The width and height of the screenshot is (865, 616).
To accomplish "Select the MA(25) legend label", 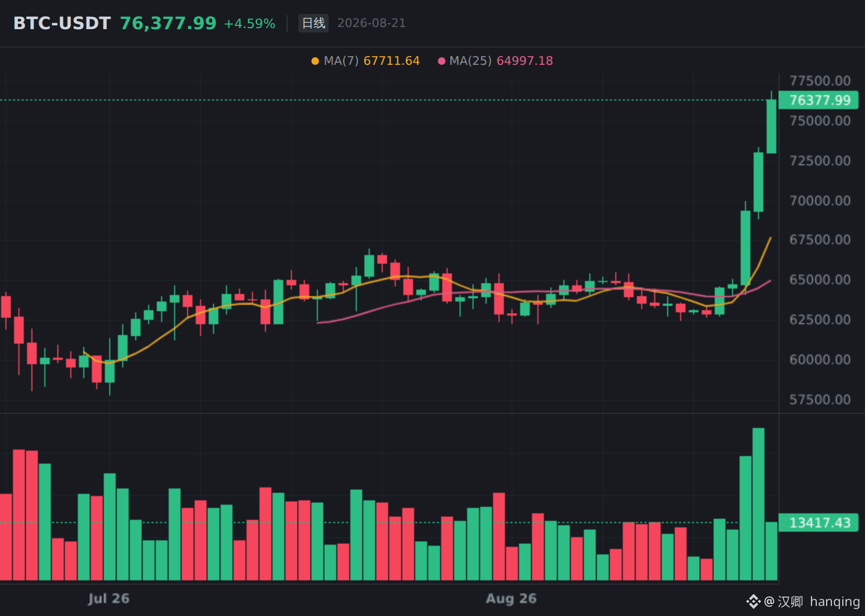I will pyautogui.click(x=470, y=61).
